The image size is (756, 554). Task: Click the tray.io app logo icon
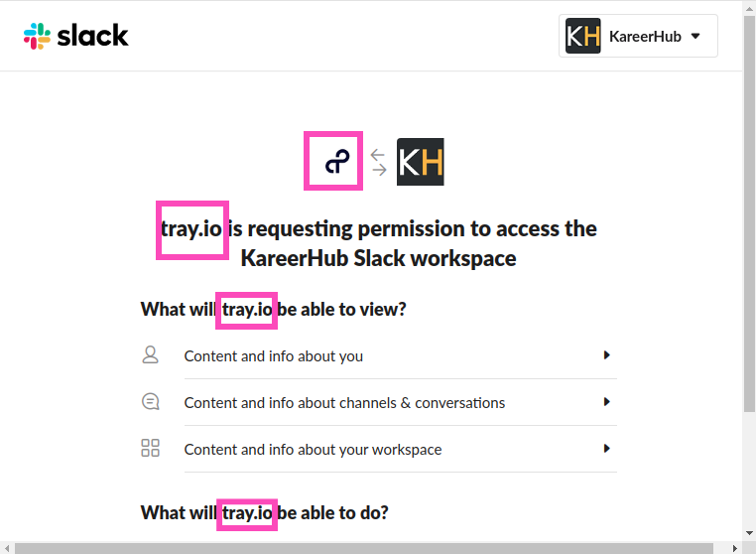[333, 161]
